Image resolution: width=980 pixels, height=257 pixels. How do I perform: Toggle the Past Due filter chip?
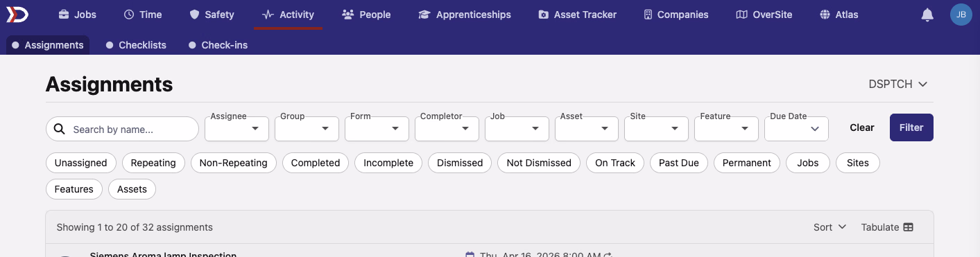click(679, 163)
